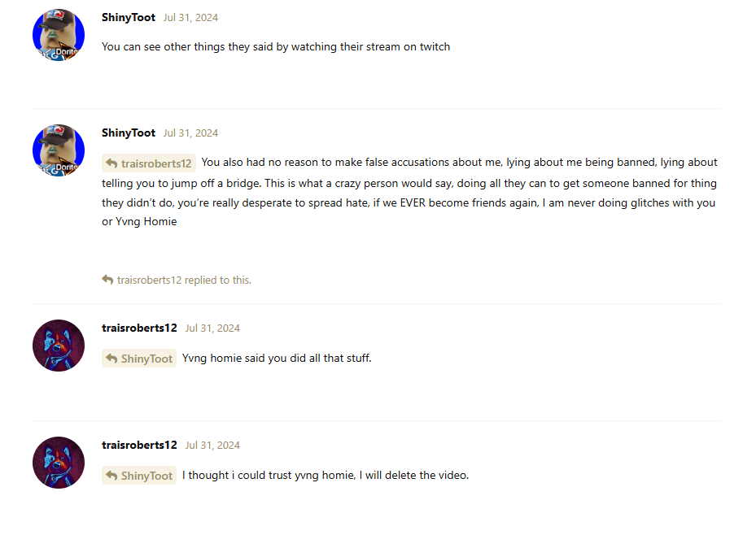Open the ShinyToot username above the false accusations comment

(x=129, y=133)
